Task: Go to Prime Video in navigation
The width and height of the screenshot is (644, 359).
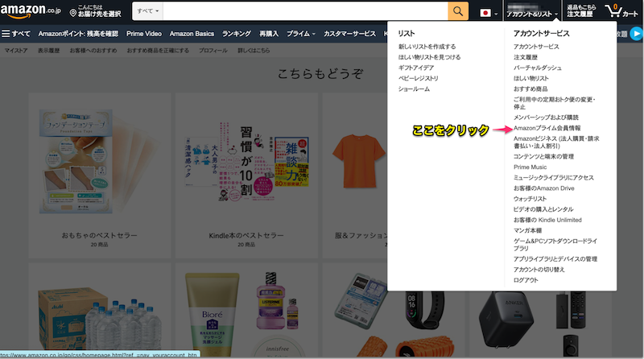Action: tap(144, 34)
